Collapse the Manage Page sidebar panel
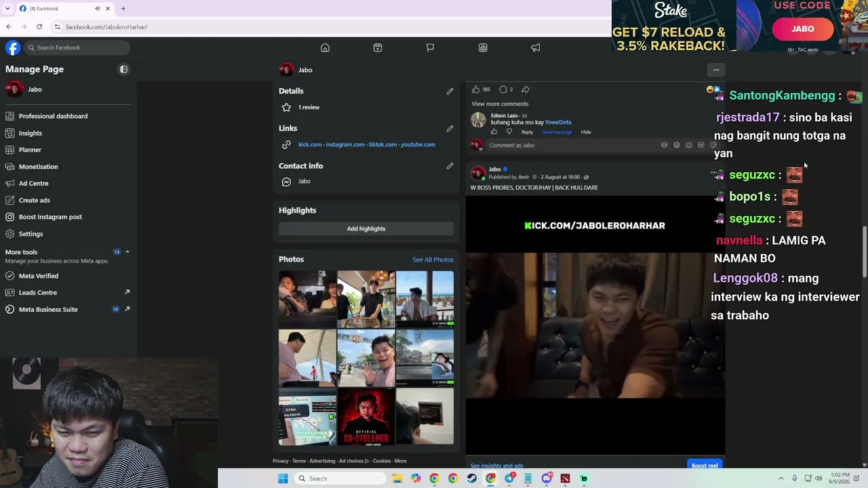This screenshot has width=868, height=488. 123,69
